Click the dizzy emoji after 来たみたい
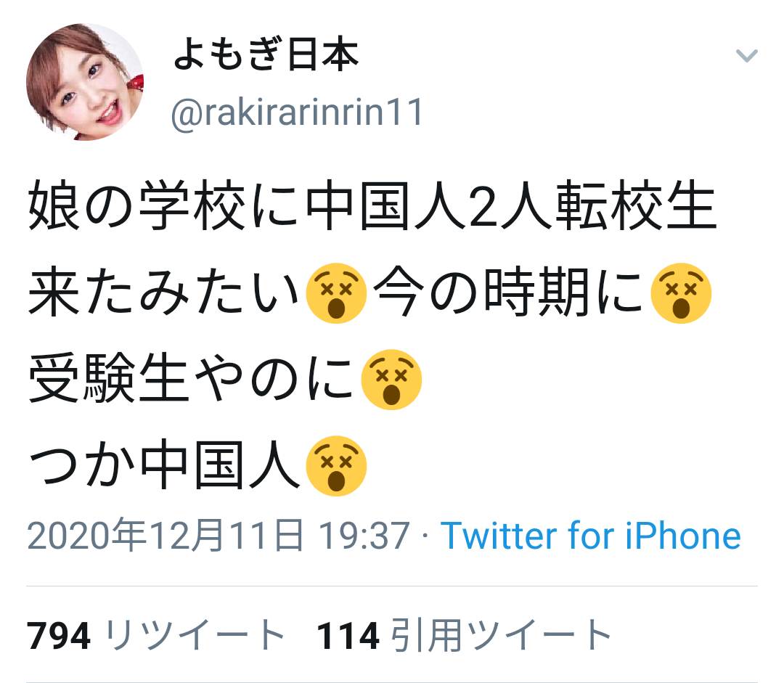Image resolution: width=784 pixels, height=683 pixels. [x=336, y=293]
